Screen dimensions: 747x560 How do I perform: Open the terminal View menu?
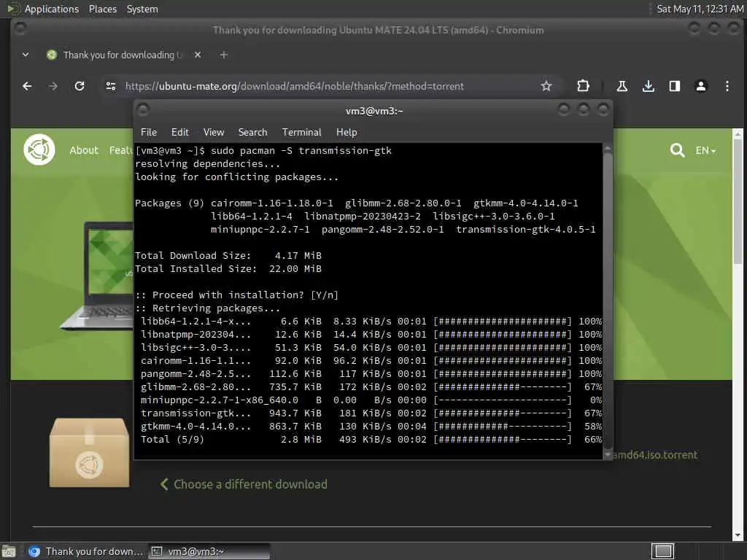point(214,132)
